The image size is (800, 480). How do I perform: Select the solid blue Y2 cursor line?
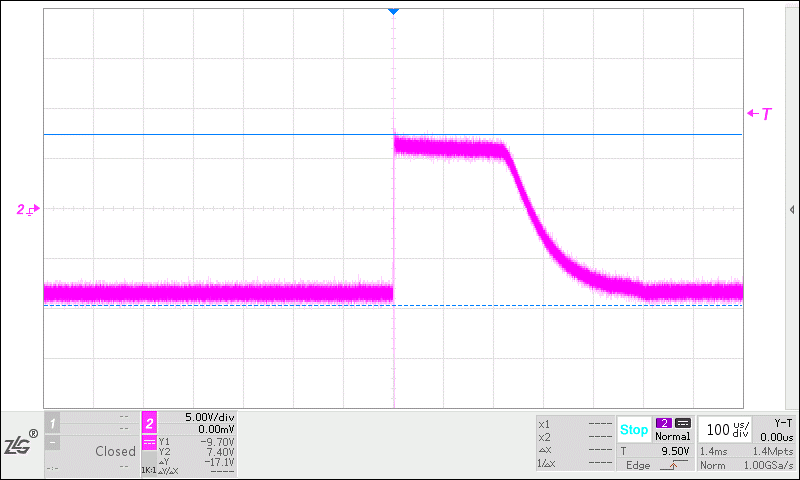pyautogui.click(x=393, y=135)
